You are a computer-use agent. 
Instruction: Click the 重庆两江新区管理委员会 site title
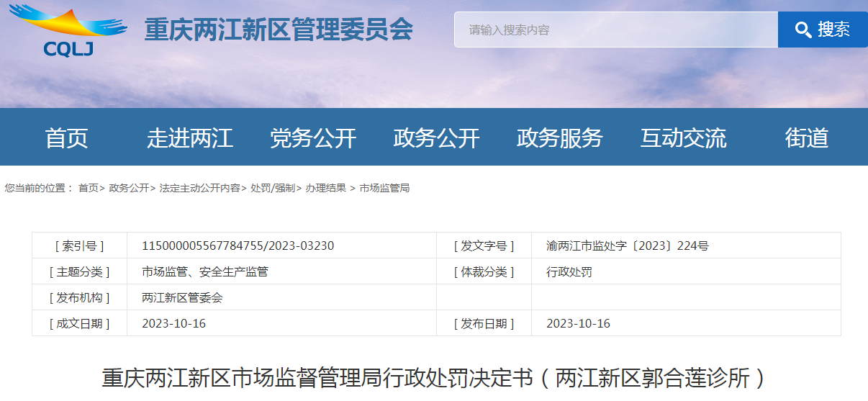[x=279, y=30]
